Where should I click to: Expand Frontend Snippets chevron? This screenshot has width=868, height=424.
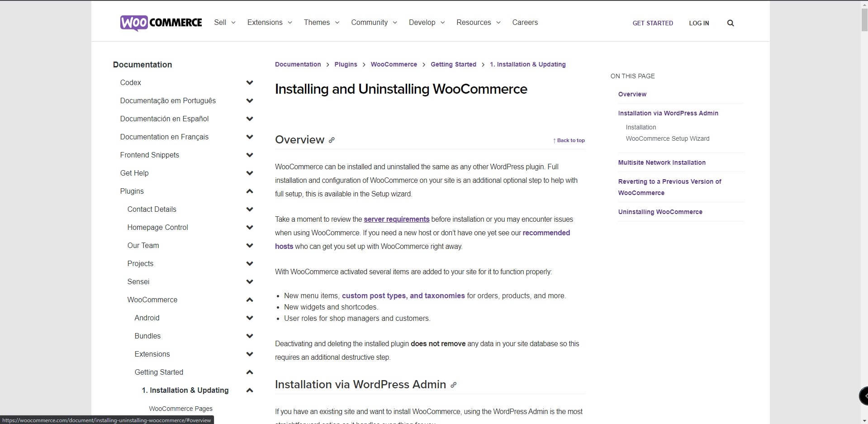click(250, 155)
